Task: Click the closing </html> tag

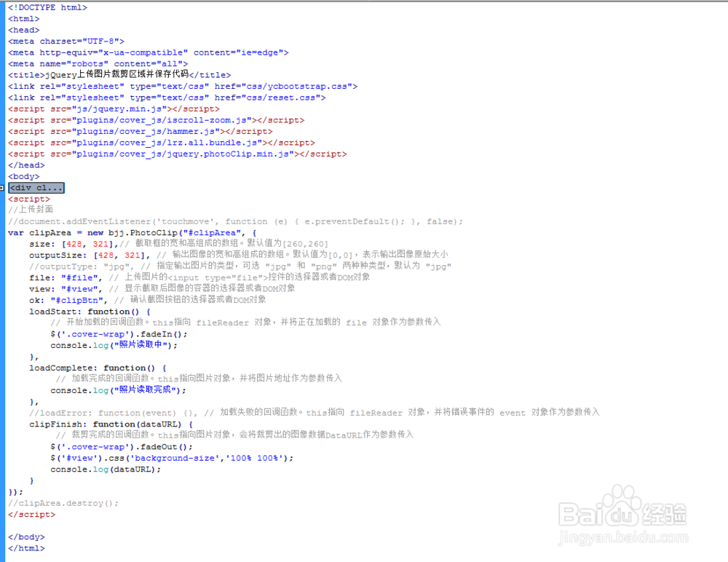Action: (x=26, y=548)
